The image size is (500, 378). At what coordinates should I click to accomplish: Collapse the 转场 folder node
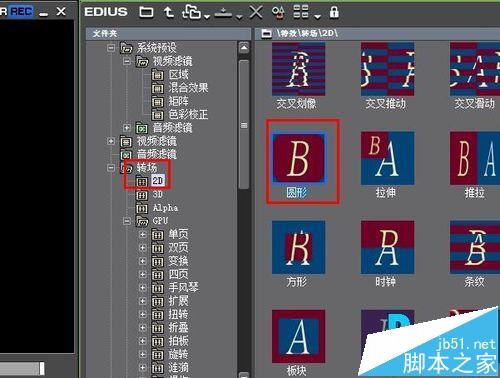tap(111, 168)
